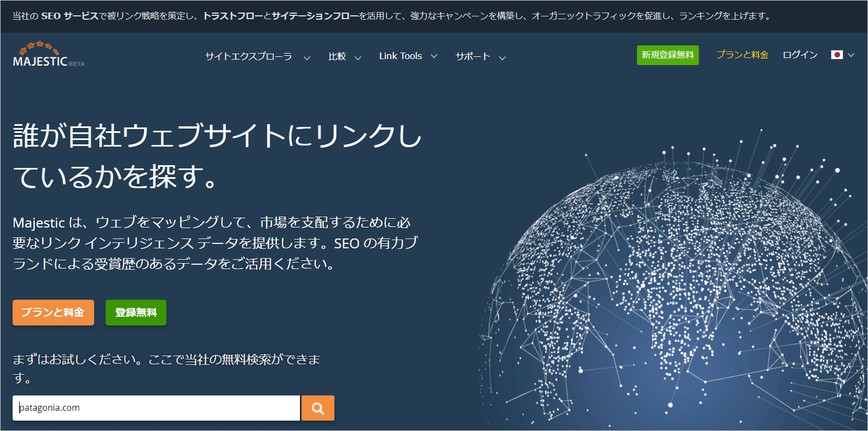The image size is (868, 431).
Task: Open the サポート menu
Action: [x=473, y=56]
